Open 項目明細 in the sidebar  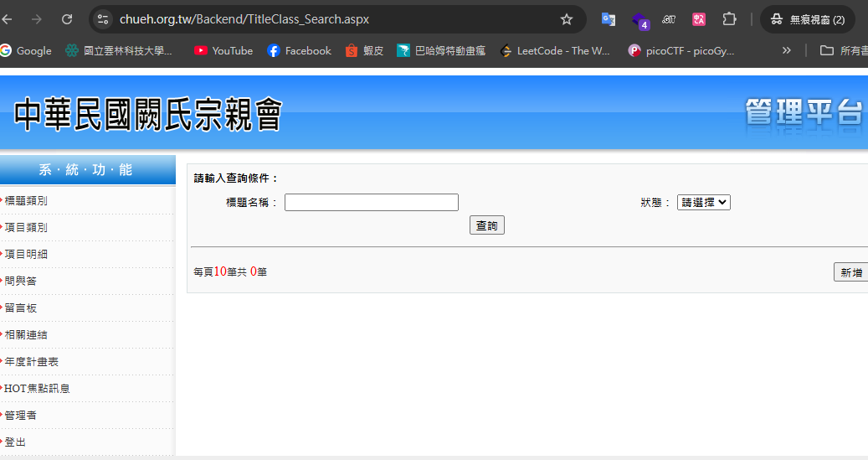26,254
